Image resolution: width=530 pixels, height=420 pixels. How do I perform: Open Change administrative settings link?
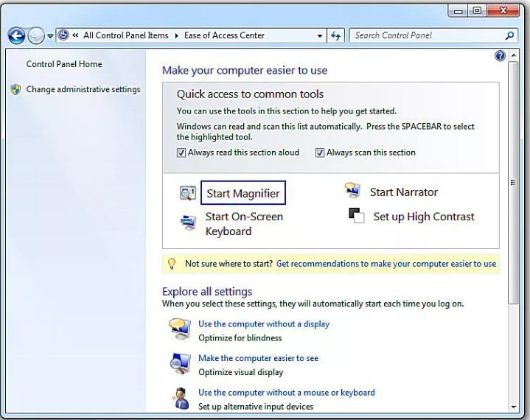click(83, 89)
